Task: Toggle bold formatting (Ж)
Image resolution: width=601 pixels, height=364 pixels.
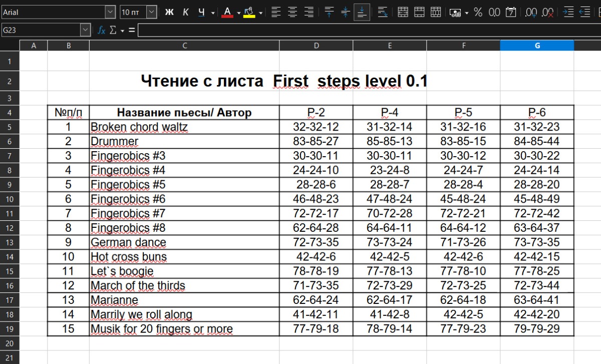Action: click(x=169, y=12)
